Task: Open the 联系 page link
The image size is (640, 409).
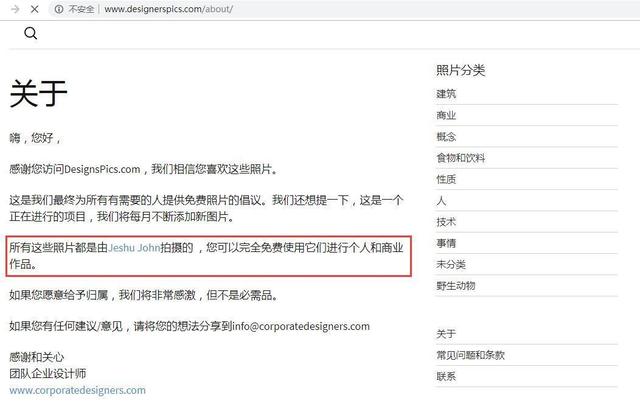Action: [x=446, y=376]
